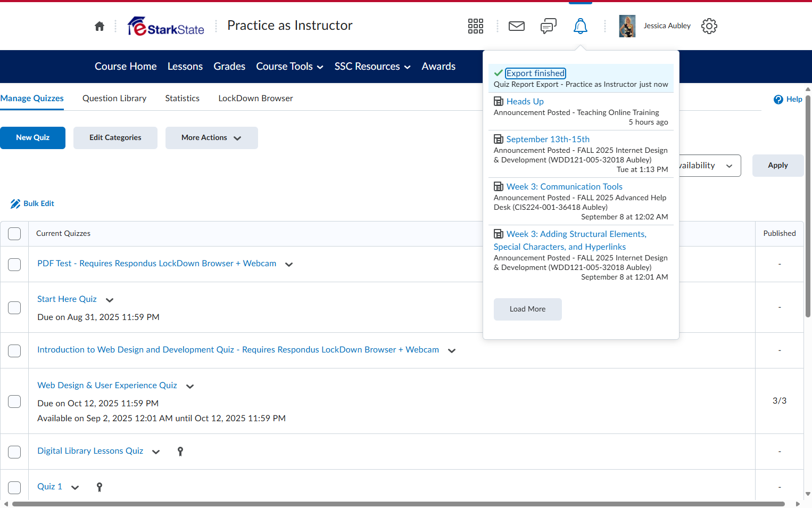Viewport: 812px width, 508px height.
Task: Open the LockDown Browser tab
Action: [256, 99]
